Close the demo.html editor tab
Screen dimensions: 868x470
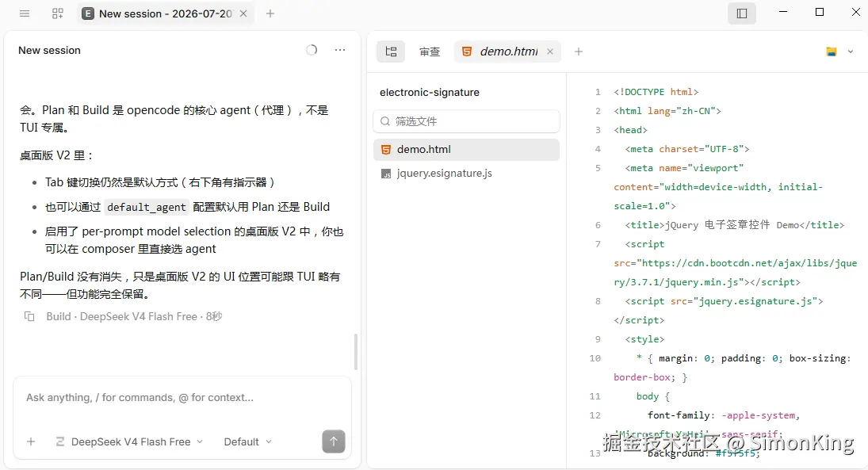point(550,52)
